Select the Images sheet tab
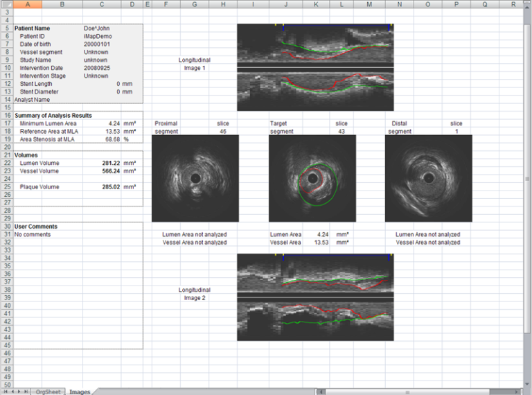Screen dimensions: 532x395 79,392
